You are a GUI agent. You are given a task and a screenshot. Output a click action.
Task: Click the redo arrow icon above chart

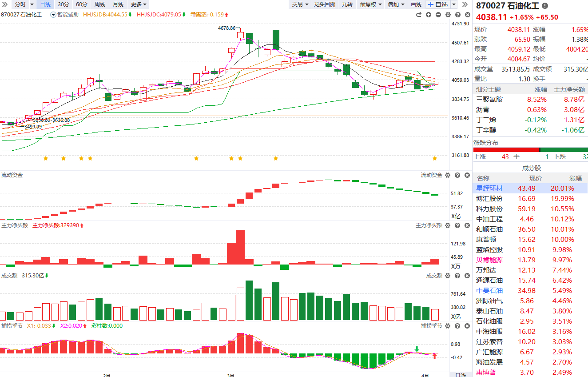coord(418,15)
